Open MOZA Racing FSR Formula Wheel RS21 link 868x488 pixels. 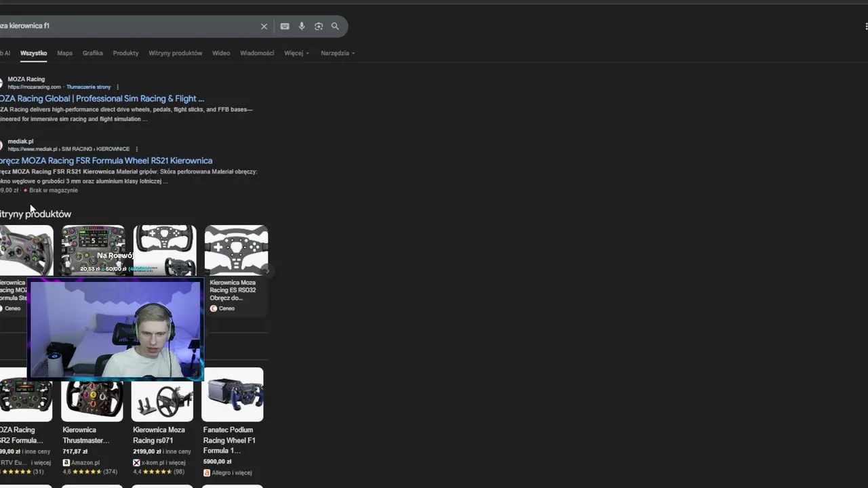point(106,161)
